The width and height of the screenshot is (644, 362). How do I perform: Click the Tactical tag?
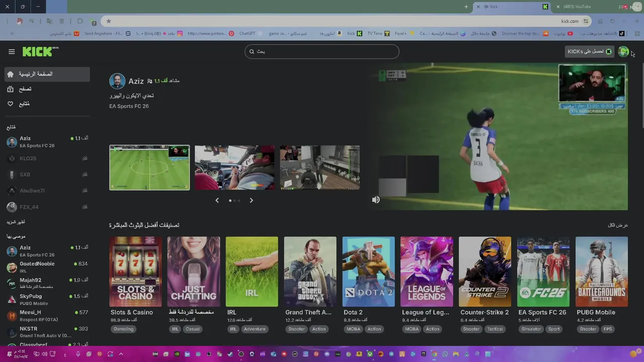(x=495, y=329)
